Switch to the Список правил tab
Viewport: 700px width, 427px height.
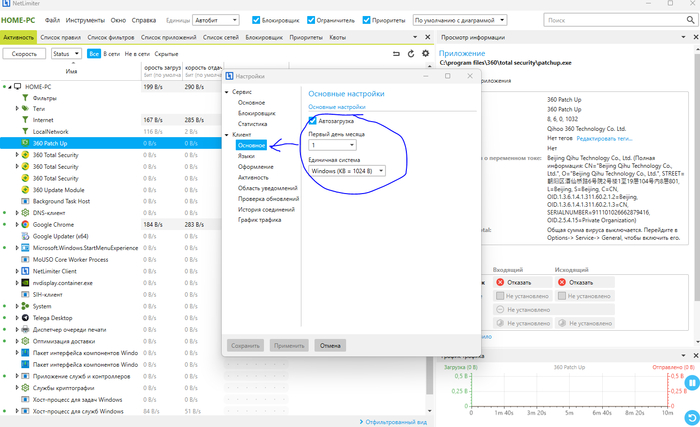(x=62, y=37)
